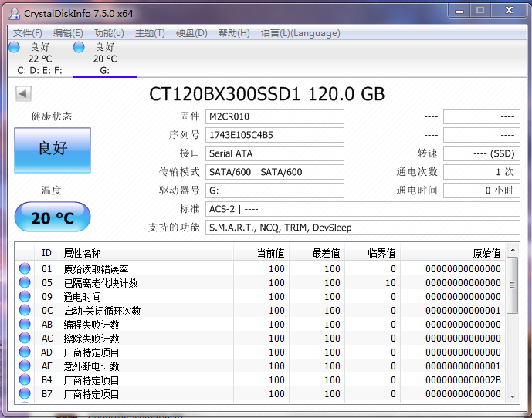The width and height of the screenshot is (532, 418).
Task: Select the 擦除失败计数 row
Action: (260, 339)
